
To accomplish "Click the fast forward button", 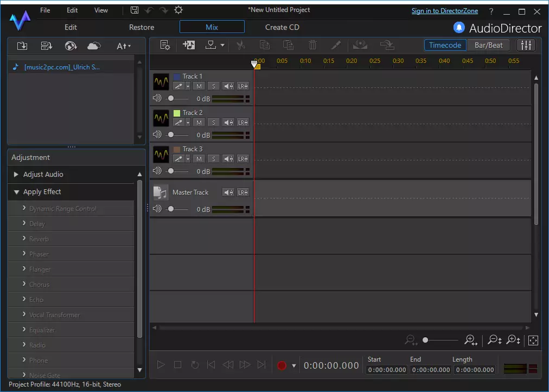I will click(x=245, y=365).
